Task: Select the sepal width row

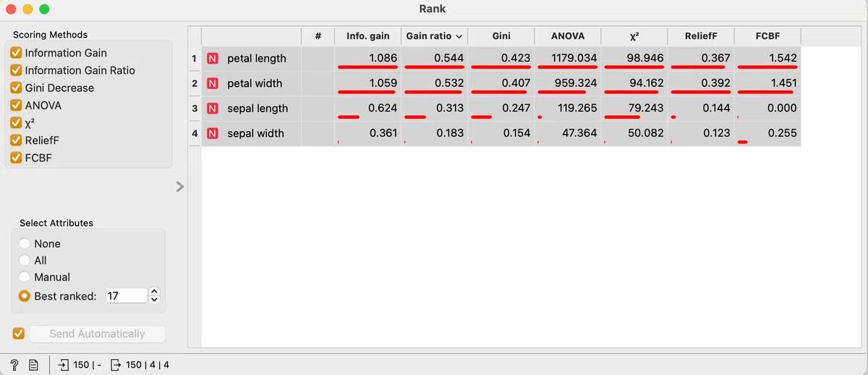Action: (501, 133)
